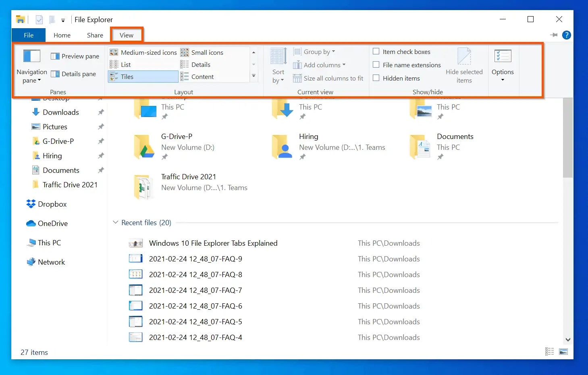Viewport: 588px width, 375px height.
Task: Open This PC in the navigation pane
Action: tap(49, 242)
